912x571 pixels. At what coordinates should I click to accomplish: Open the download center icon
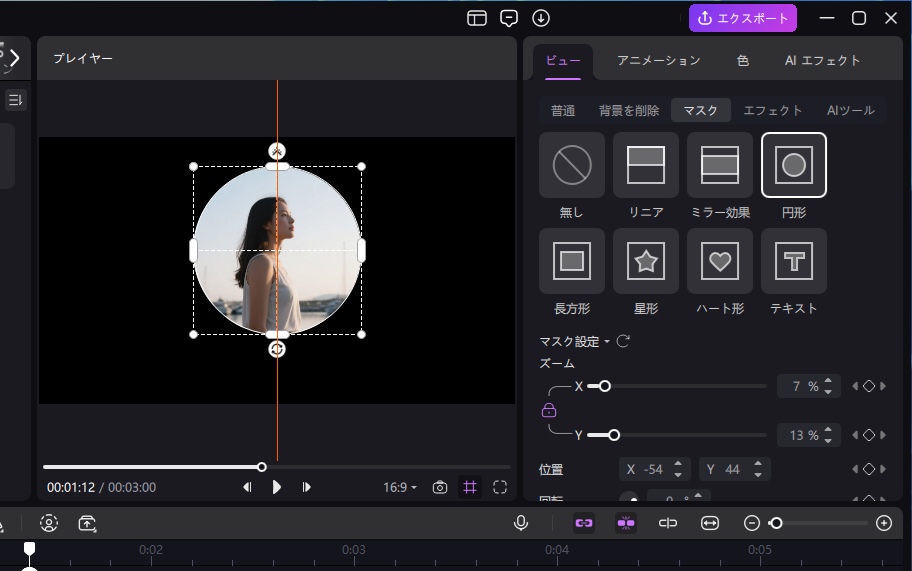point(541,19)
